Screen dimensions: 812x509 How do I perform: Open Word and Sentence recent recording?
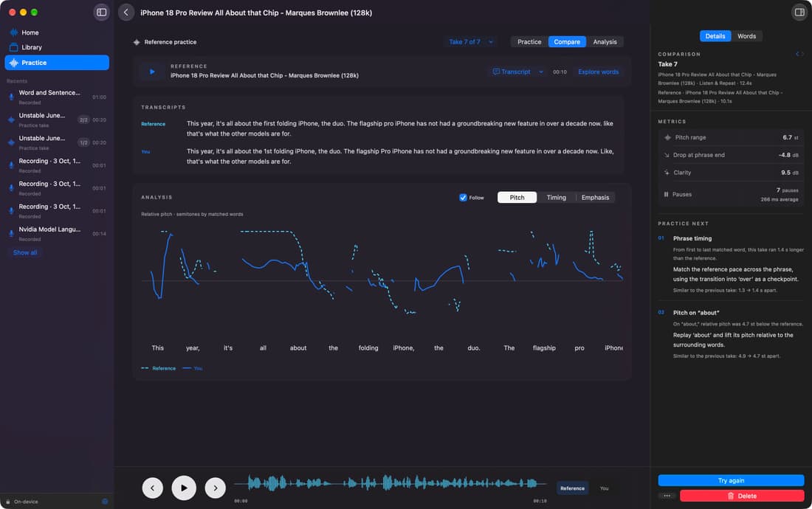57,97
